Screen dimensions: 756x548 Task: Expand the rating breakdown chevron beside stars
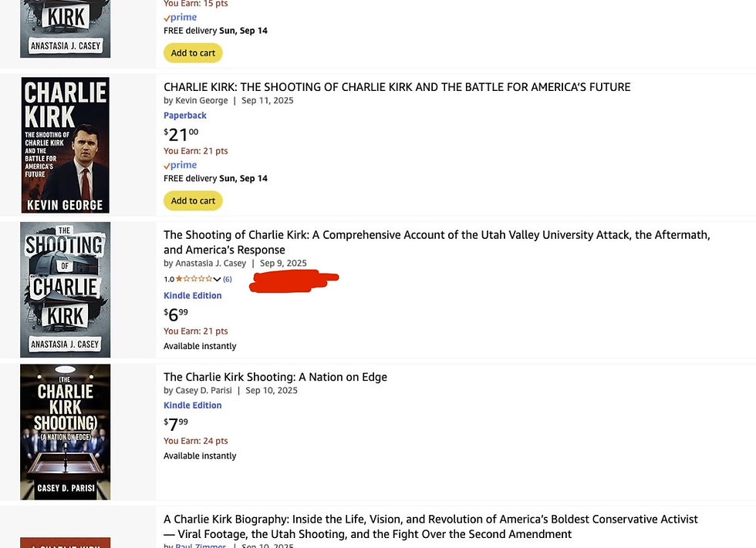coord(217,279)
